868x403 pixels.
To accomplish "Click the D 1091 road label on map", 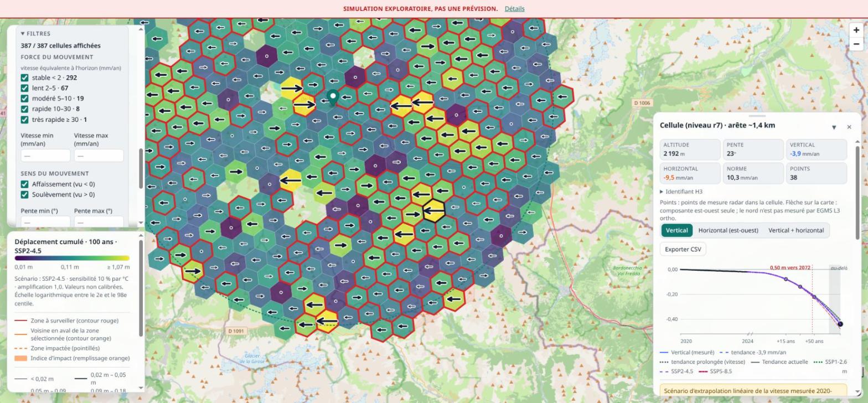I will [236, 331].
